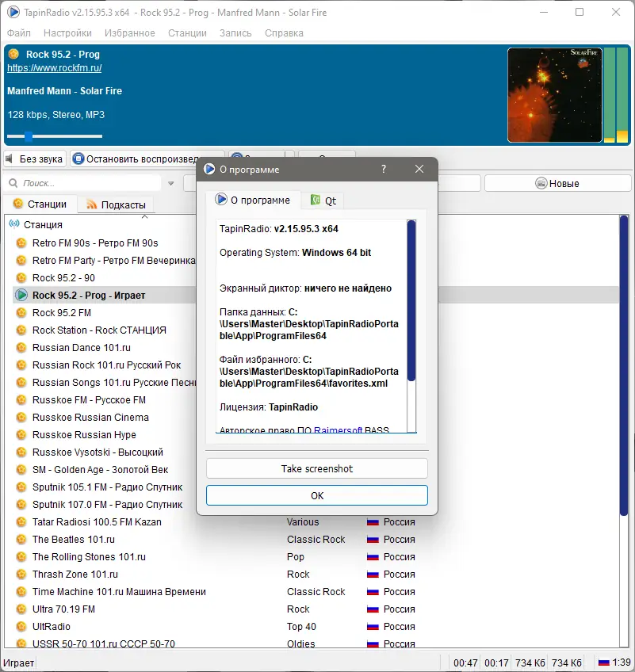Click the icon beside Ultra 70.19 FM
Screen dimensions: 635x672
21,609
